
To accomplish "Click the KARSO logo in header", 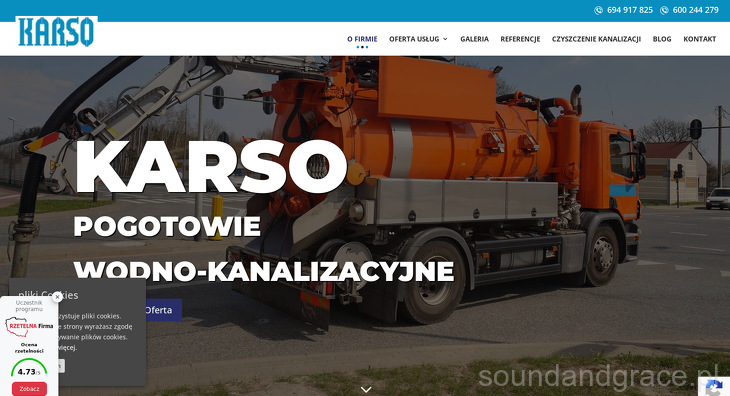I will pyautogui.click(x=56, y=32).
